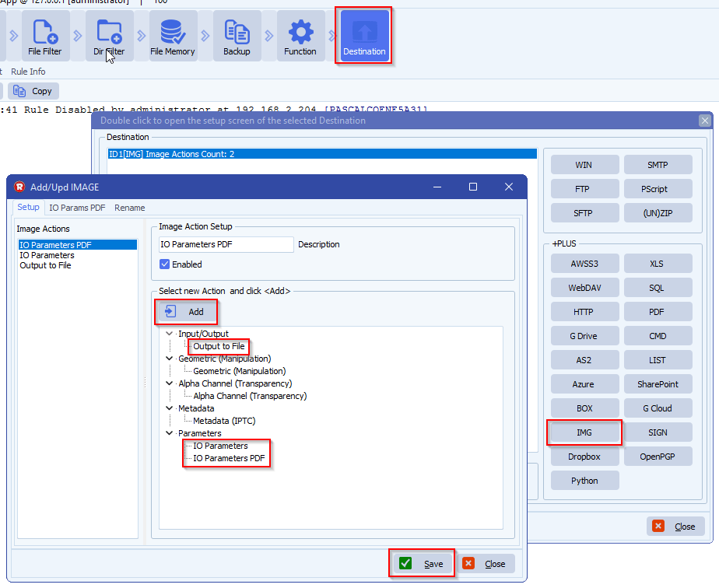Add a SIGN destination
The height and width of the screenshot is (588, 719).
tap(658, 432)
